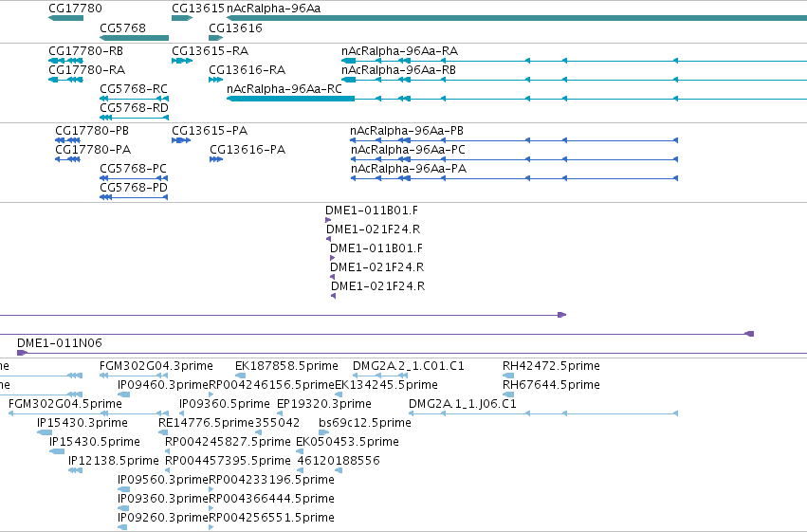This screenshot has height=532, width=807.
Task: Select the CG5768 gene label
Action: coord(122,28)
